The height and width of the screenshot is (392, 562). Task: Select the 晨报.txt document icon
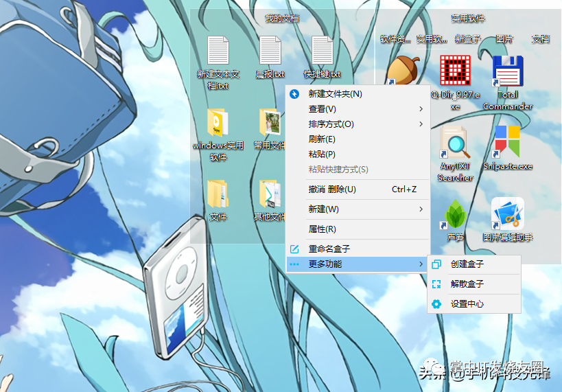click(270, 50)
